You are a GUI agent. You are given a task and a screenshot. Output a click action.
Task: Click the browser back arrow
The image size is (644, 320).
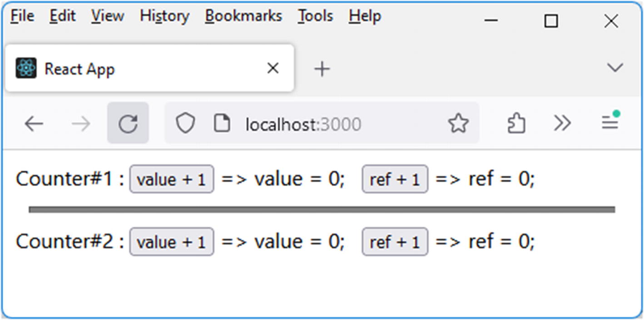click(34, 123)
